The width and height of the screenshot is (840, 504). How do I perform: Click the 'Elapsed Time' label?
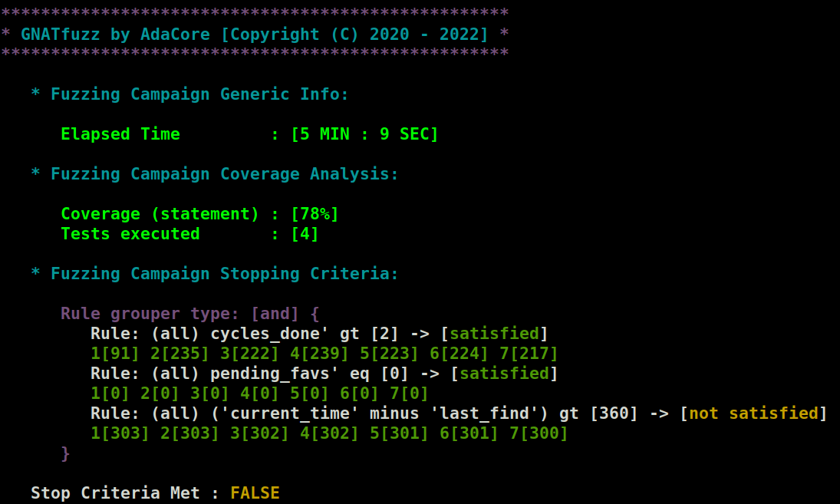pos(120,134)
